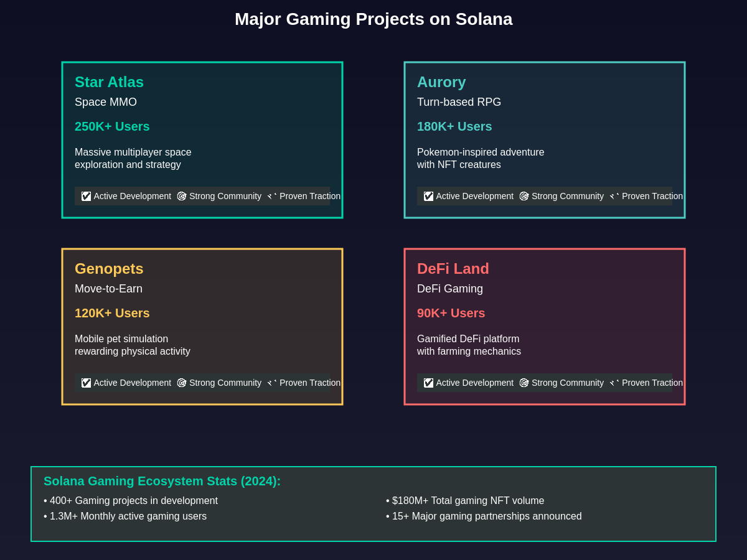This screenshot has height=560, width=747.
Task: Click Proven Traction label in Star Atlas card
Action: coord(310,196)
